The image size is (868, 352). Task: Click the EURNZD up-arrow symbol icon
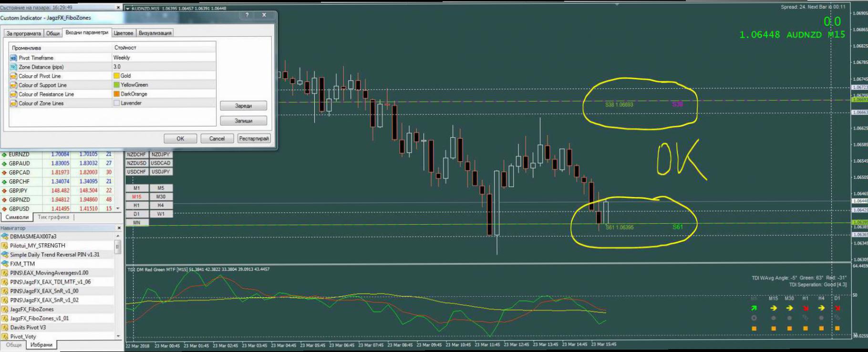click(4, 155)
